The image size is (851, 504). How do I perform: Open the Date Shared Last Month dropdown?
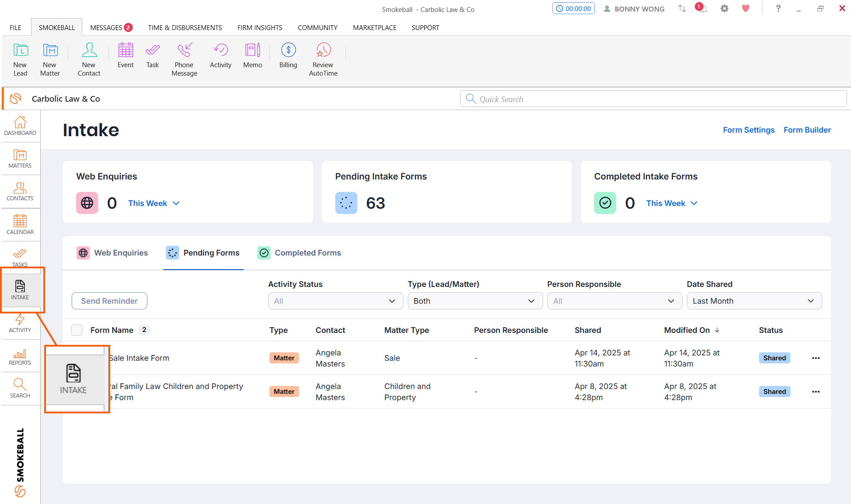pyautogui.click(x=754, y=301)
